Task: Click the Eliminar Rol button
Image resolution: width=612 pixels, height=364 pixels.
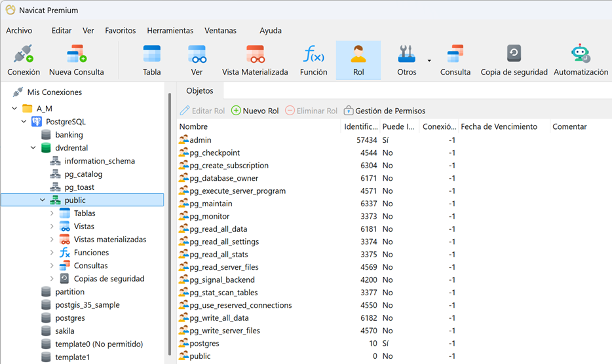Action: [311, 111]
